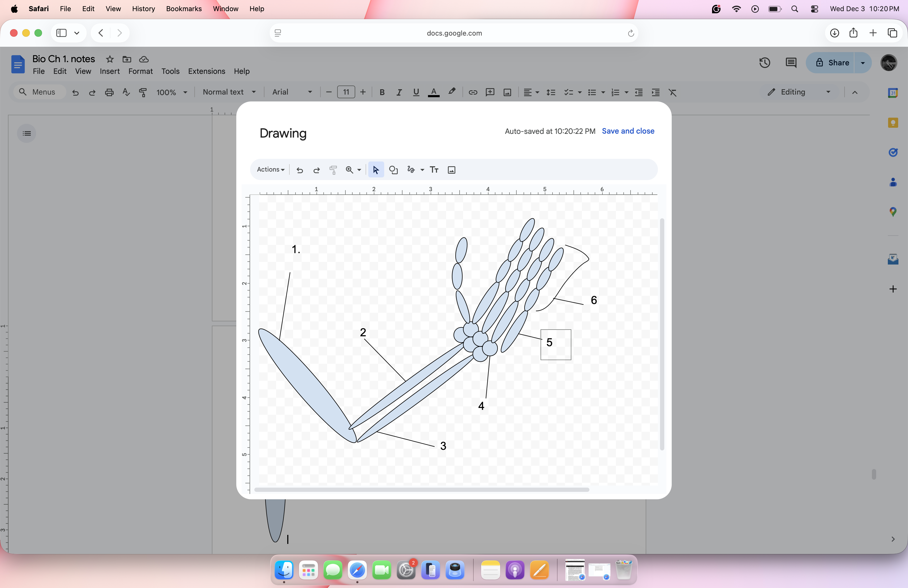Screen dimensions: 908x588
Task: Click Save and close link
Action: pyautogui.click(x=628, y=131)
